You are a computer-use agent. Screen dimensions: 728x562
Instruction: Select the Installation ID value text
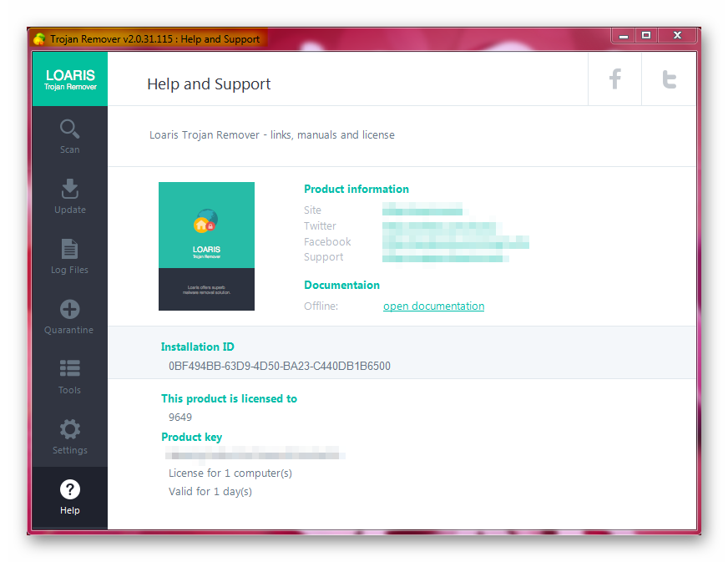click(280, 366)
